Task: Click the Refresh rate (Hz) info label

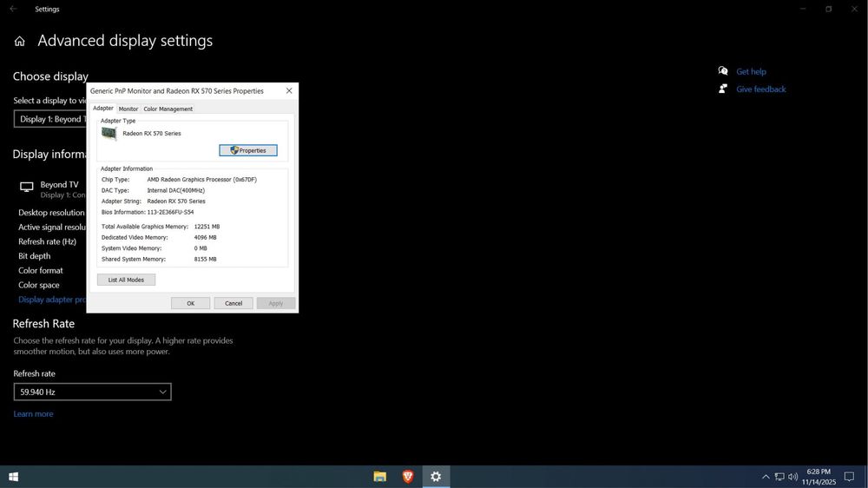Action: (47, 241)
